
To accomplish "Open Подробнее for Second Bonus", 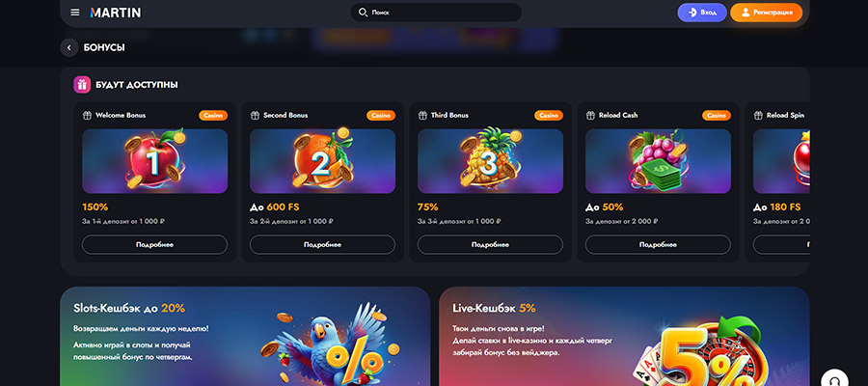I will (322, 244).
